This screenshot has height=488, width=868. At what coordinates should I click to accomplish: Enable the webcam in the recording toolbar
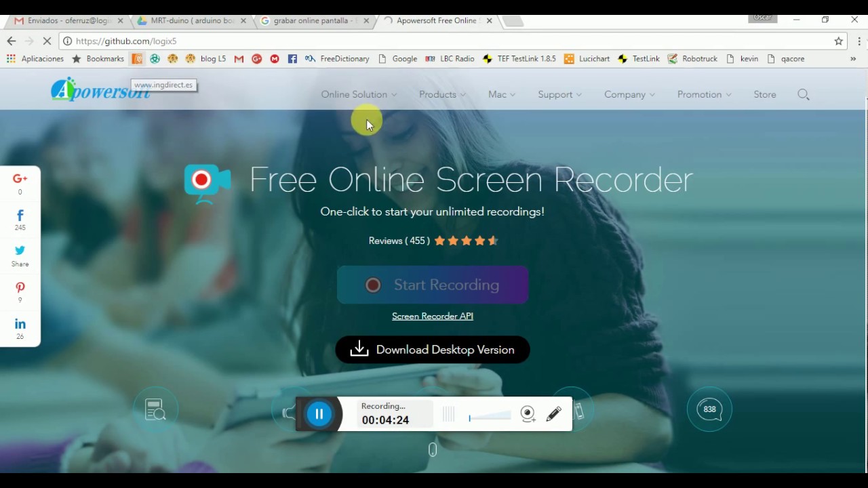tap(528, 413)
